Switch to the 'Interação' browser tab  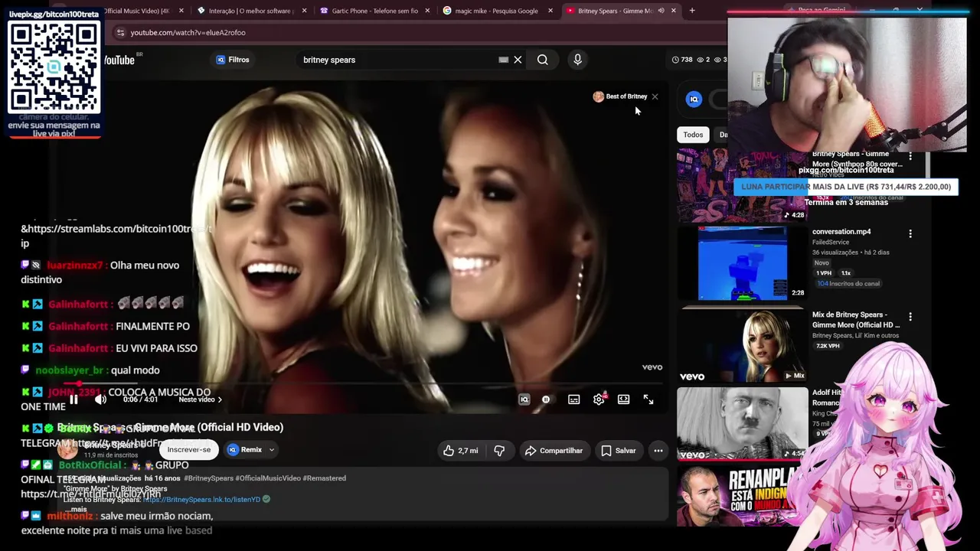pyautogui.click(x=250, y=11)
